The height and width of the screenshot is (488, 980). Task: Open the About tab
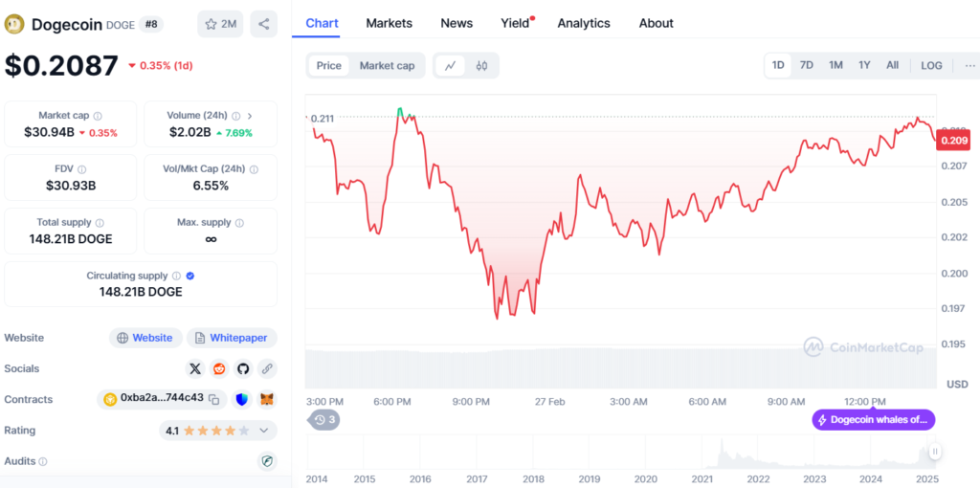[x=657, y=23]
